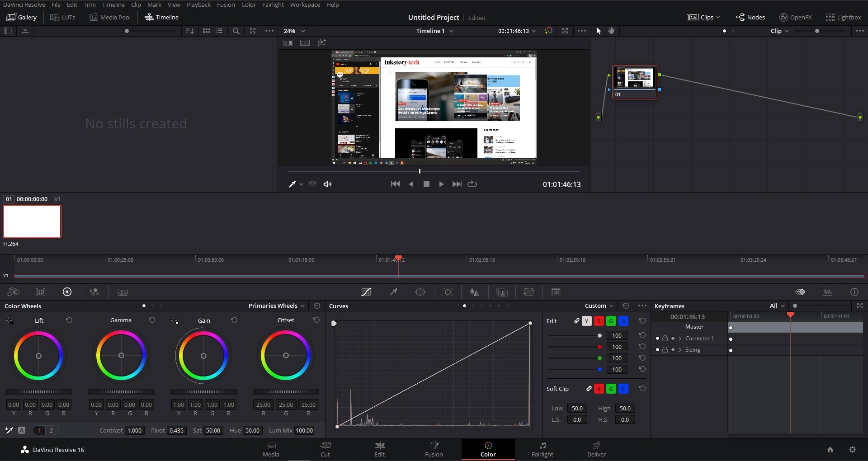The image size is (868, 461).
Task: Switch to the Deliver page tab
Action: point(596,449)
